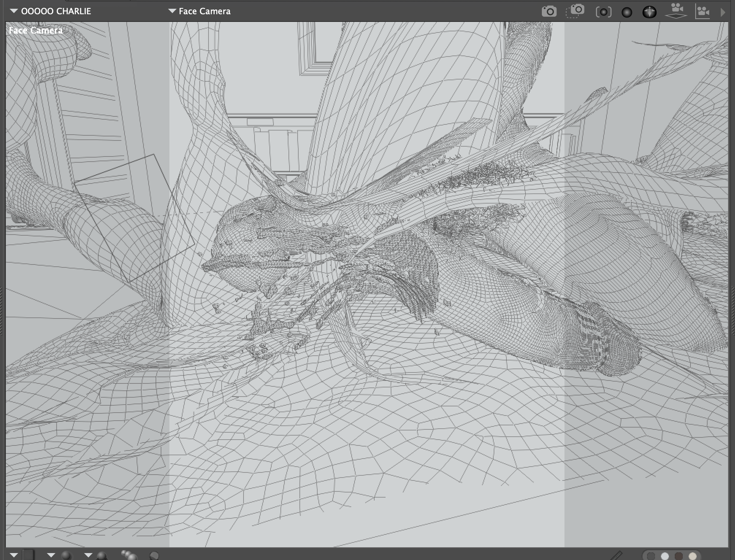Expand the right arrow in top toolbar
The height and width of the screenshot is (560, 735).
point(723,12)
